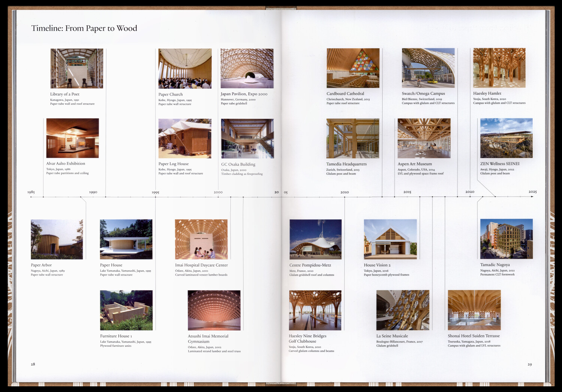Click the page number 29
Viewport: 562px width, 392px height.
point(529,364)
